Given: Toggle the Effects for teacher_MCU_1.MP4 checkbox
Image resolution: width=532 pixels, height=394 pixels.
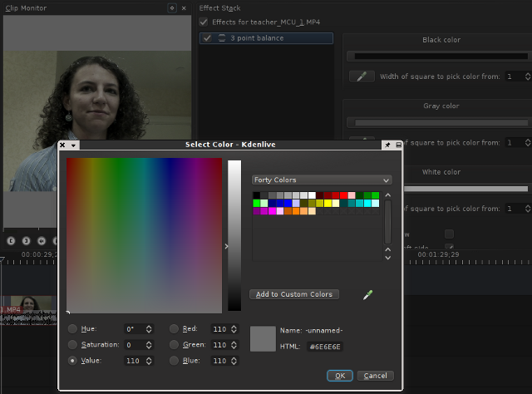Looking at the screenshot, I should click(204, 21).
